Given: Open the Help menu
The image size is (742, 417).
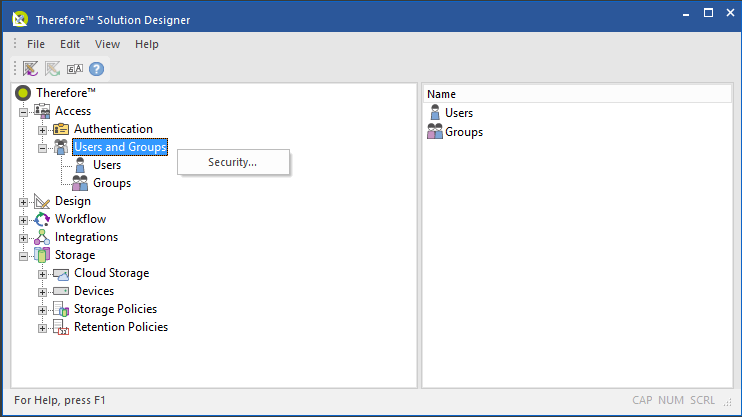Looking at the screenshot, I should 147,44.
